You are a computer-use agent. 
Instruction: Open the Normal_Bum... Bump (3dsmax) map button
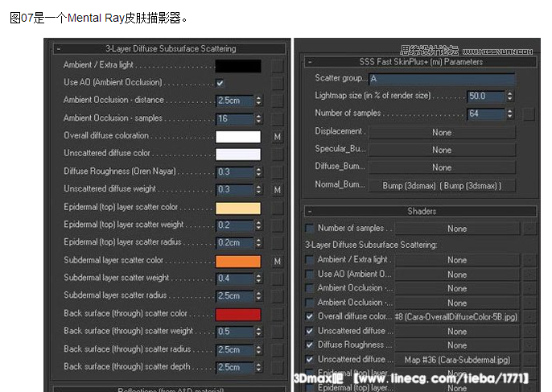click(x=442, y=186)
